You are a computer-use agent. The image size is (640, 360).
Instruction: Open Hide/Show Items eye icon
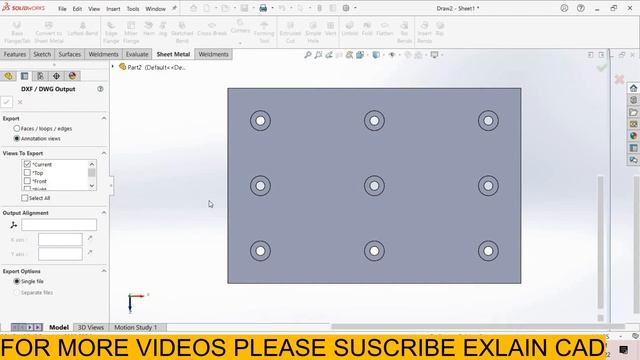click(x=391, y=55)
